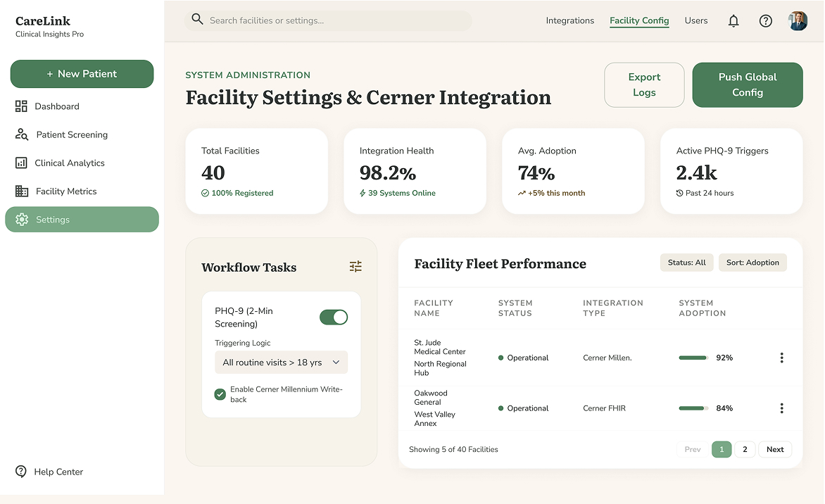The height and width of the screenshot is (504, 825).
Task: Click the CareLink logo text
Action: (43, 21)
